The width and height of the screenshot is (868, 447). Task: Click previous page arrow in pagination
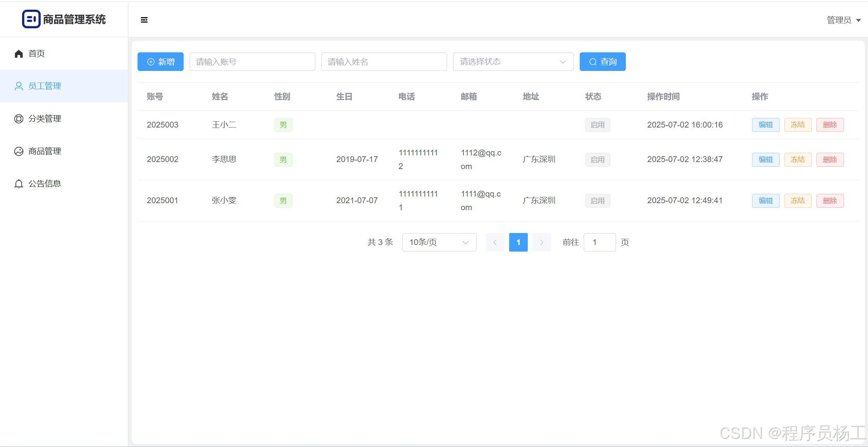[495, 242]
